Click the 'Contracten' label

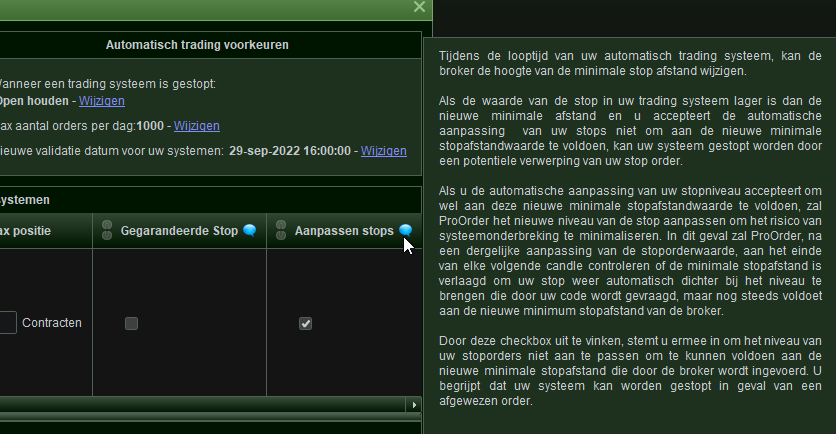point(52,323)
